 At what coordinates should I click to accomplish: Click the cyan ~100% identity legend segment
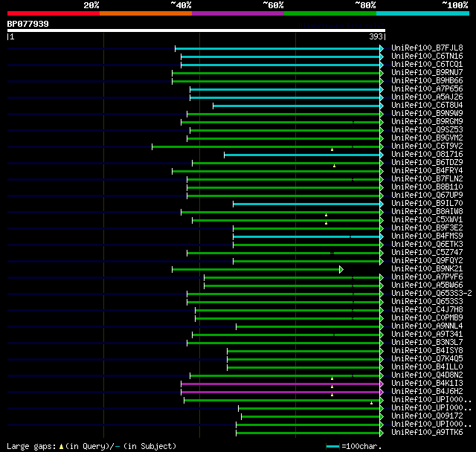click(423, 13)
